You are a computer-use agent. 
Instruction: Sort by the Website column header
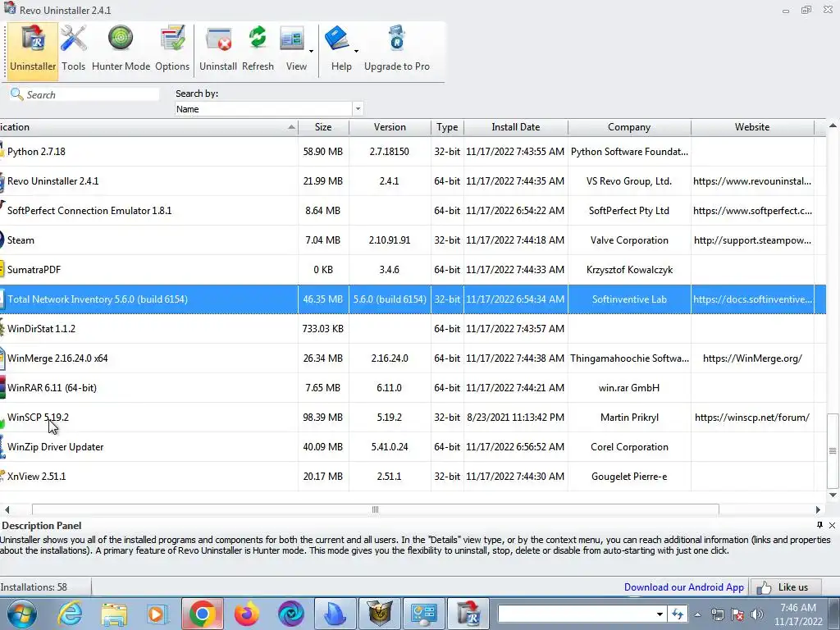[x=752, y=127]
